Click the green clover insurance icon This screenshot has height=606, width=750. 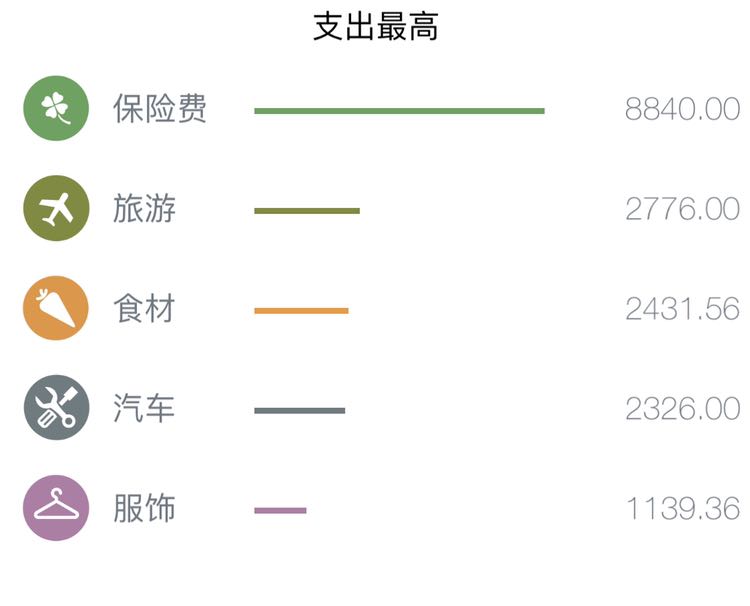[x=56, y=108]
